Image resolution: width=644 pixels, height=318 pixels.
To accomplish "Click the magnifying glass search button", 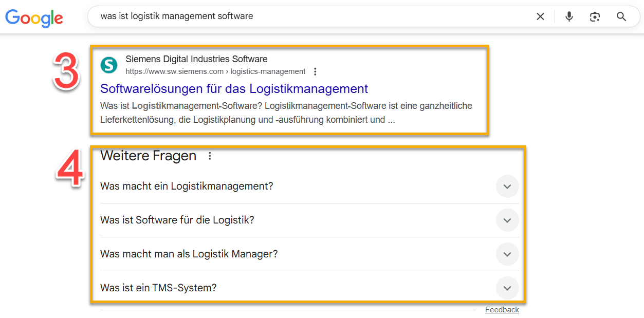I will [x=621, y=16].
